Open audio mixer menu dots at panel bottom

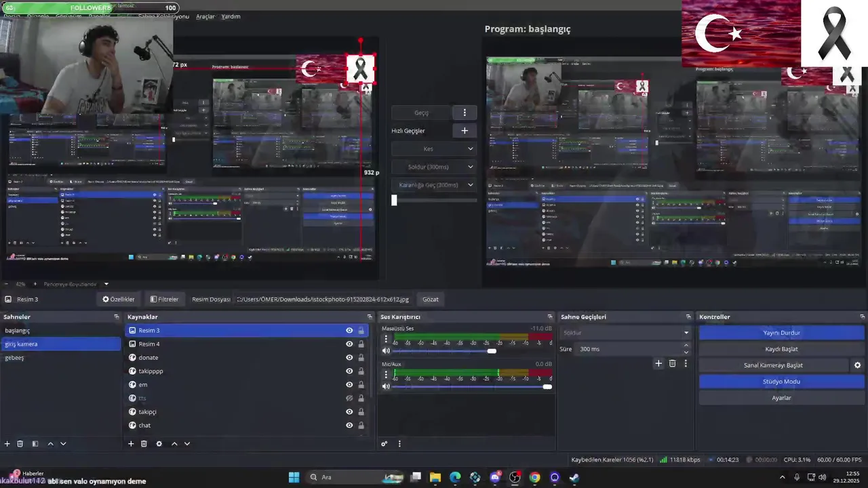(x=399, y=444)
